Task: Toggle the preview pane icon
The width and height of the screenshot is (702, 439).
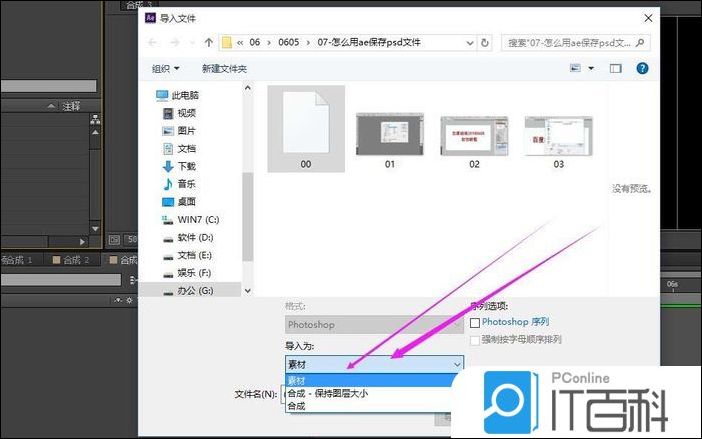Action: click(x=616, y=68)
